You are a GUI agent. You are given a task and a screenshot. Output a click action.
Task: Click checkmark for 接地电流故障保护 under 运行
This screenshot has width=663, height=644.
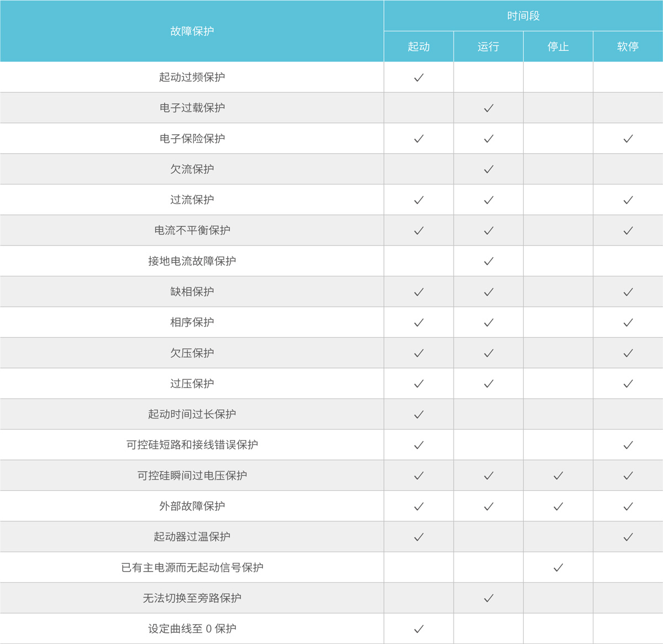(x=488, y=261)
